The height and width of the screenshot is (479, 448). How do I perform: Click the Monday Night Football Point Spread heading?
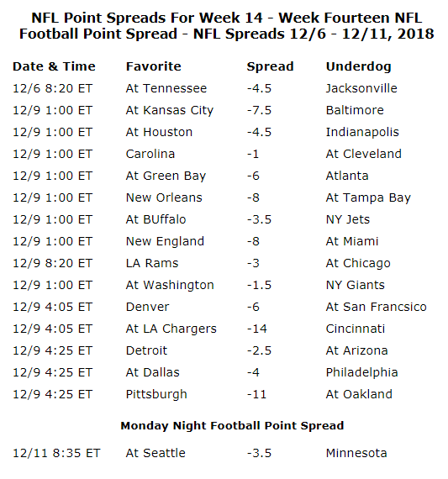pyautogui.click(x=232, y=426)
